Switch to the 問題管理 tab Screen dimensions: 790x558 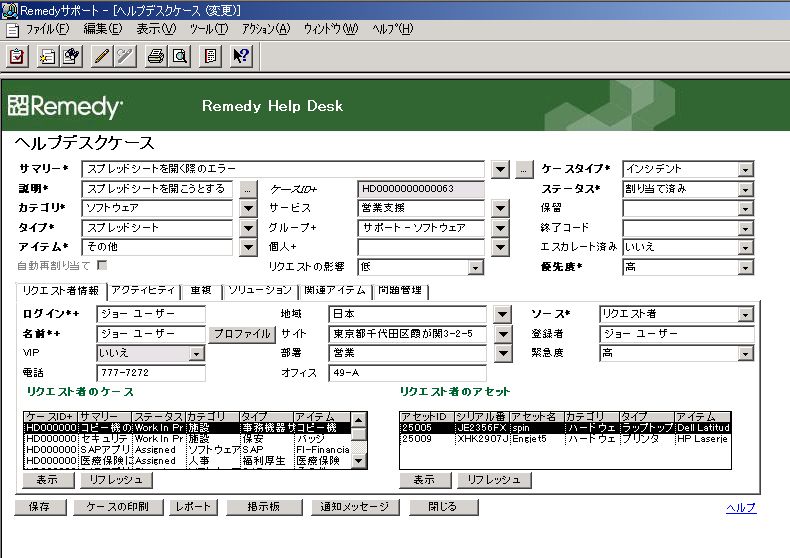pyautogui.click(x=400, y=290)
